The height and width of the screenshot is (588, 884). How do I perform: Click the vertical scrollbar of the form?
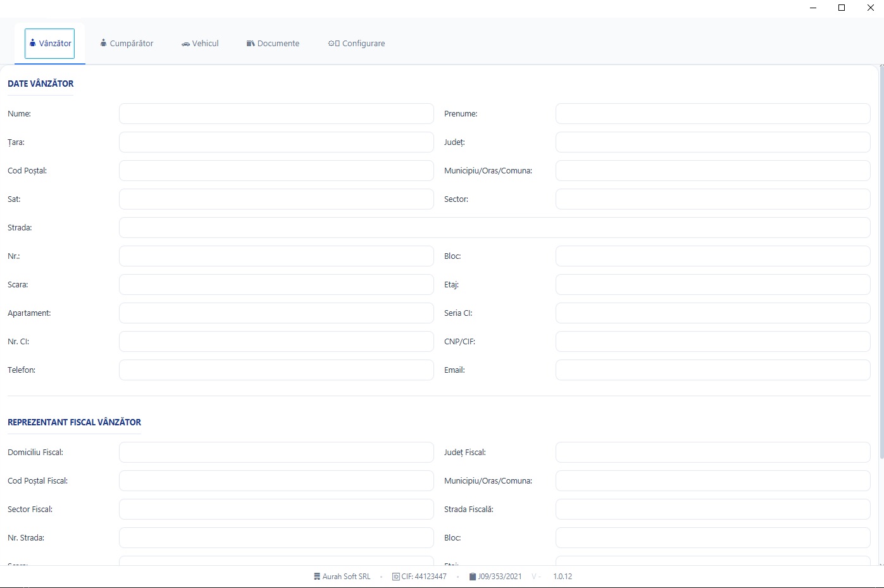(x=881, y=263)
